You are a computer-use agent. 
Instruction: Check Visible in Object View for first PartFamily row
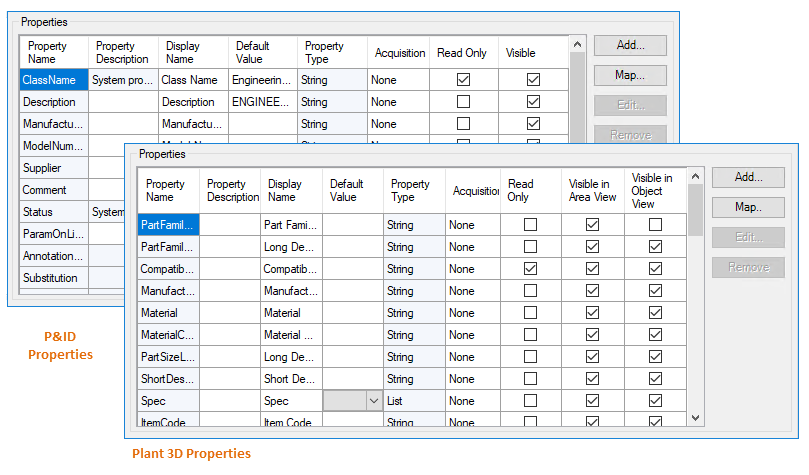point(655,225)
